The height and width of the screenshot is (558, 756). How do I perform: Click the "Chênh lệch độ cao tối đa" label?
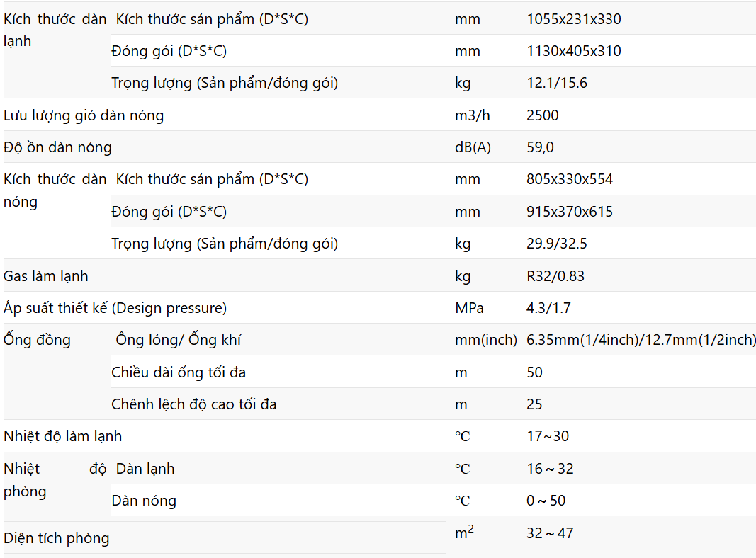click(193, 404)
